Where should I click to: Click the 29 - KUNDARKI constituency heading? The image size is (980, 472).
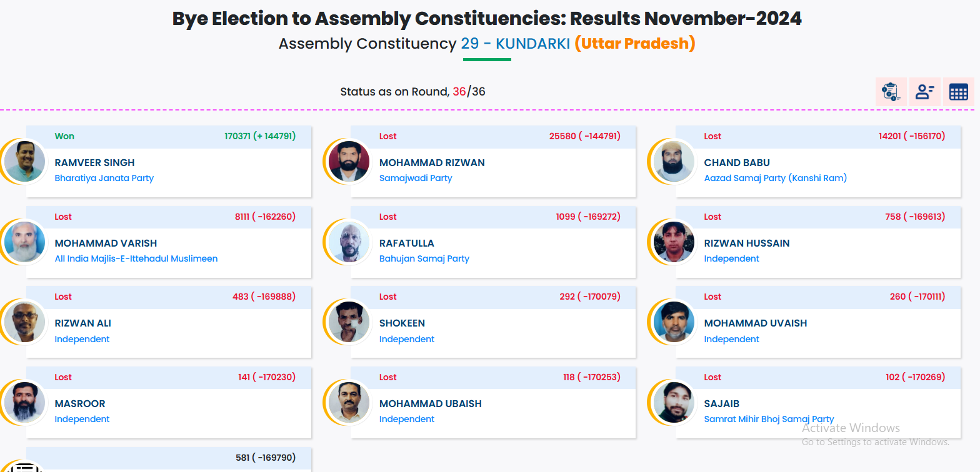pos(515,44)
